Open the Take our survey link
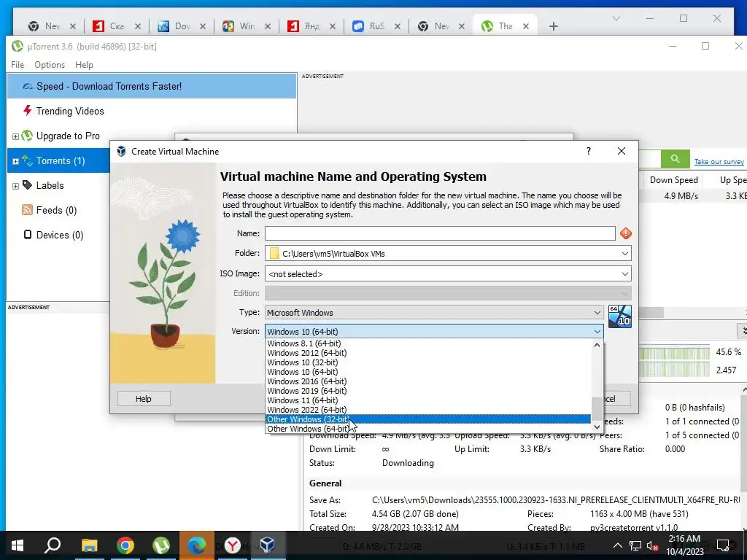 (719, 161)
